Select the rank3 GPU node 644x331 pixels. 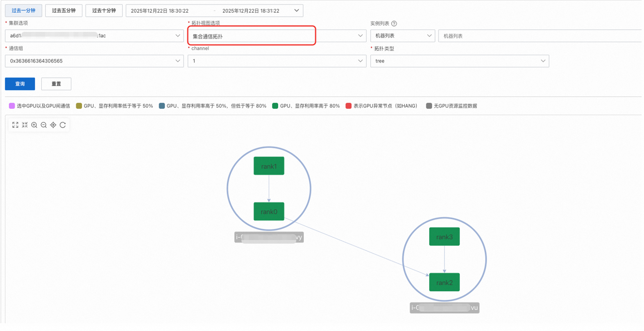[x=444, y=237]
